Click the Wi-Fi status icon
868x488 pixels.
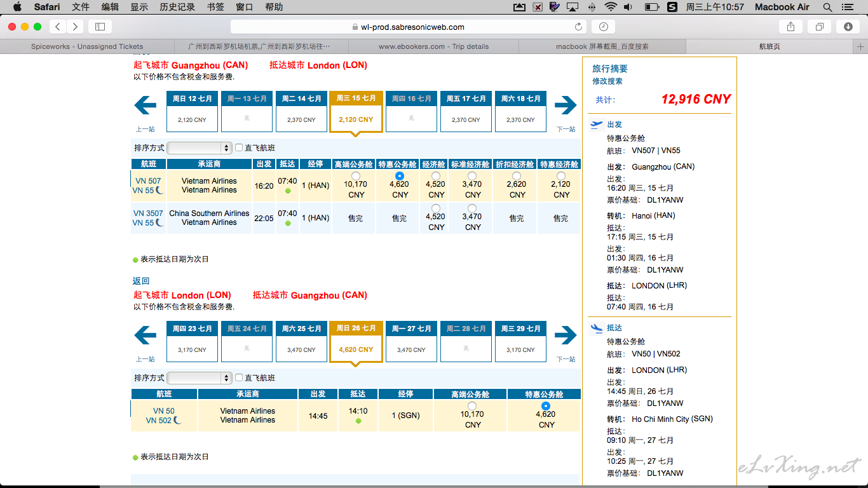[x=611, y=7]
